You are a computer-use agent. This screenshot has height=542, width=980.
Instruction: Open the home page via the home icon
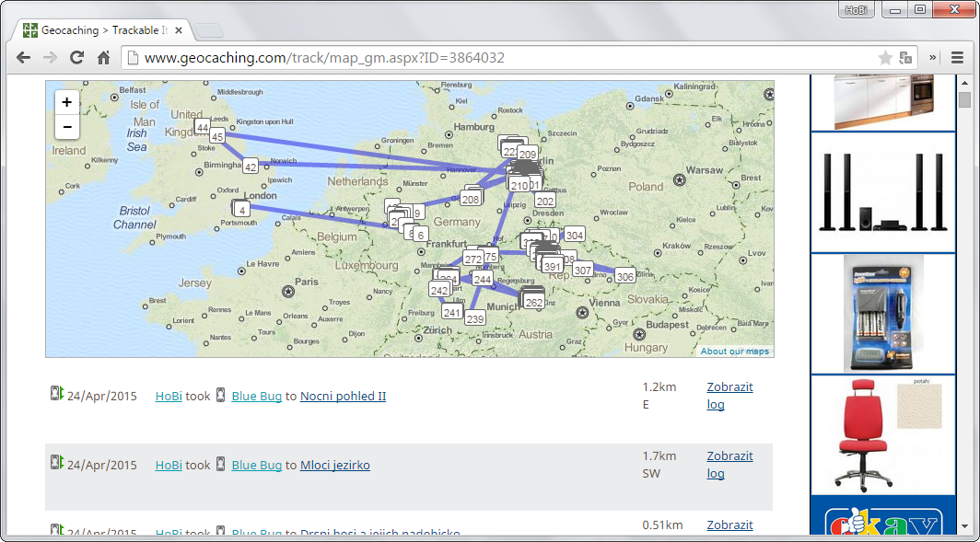click(104, 57)
